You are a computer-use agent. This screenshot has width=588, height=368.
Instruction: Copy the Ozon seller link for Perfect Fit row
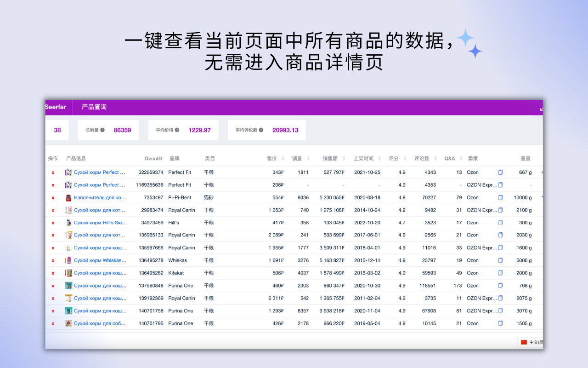[x=500, y=172]
